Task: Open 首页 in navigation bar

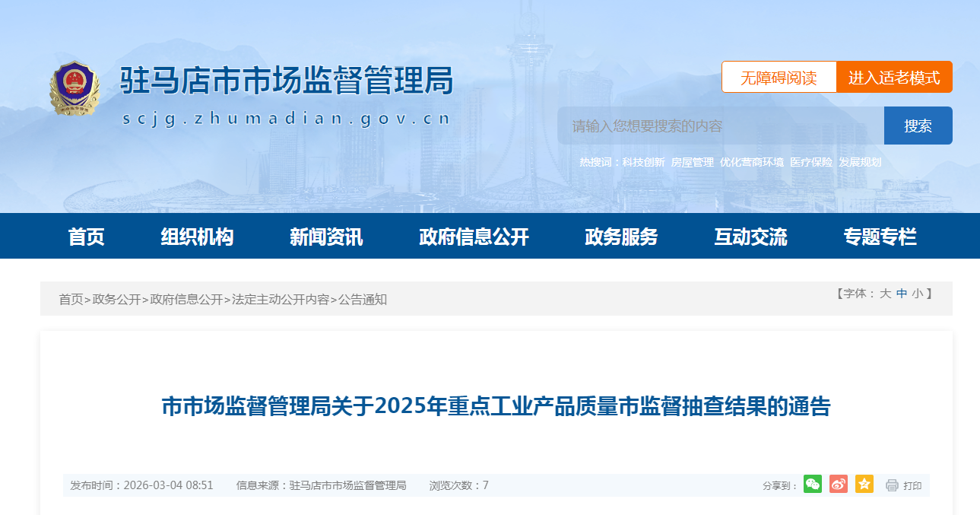Action: click(86, 237)
